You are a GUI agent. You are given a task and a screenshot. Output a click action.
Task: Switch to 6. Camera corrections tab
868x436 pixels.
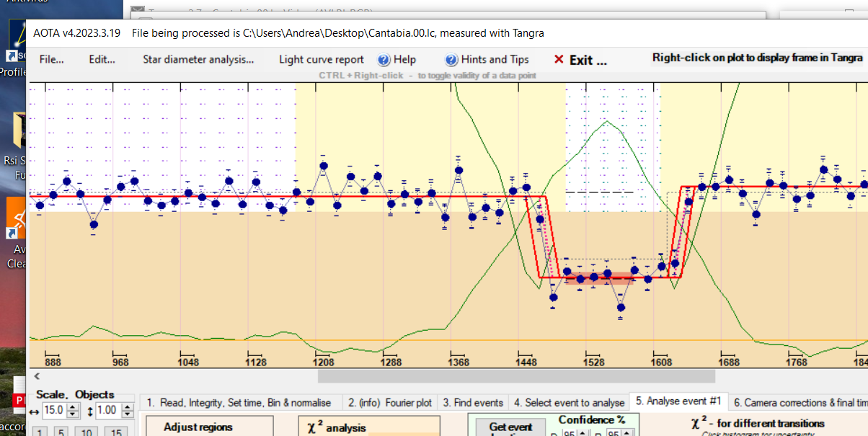(799, 402)
